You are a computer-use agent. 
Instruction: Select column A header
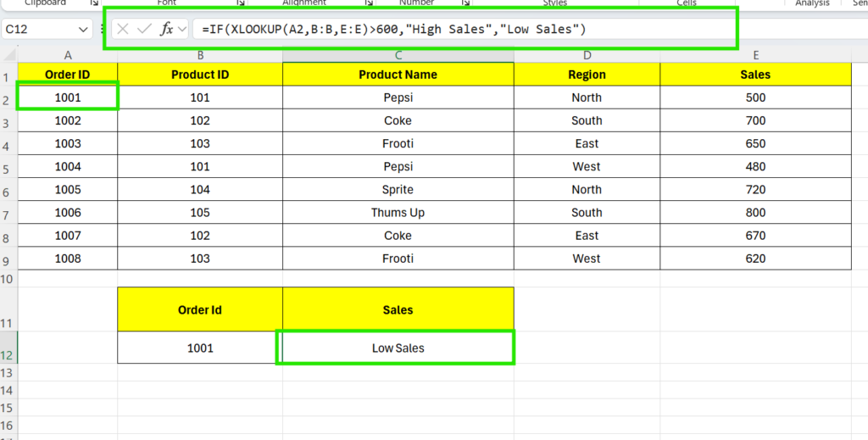(68, 55)
